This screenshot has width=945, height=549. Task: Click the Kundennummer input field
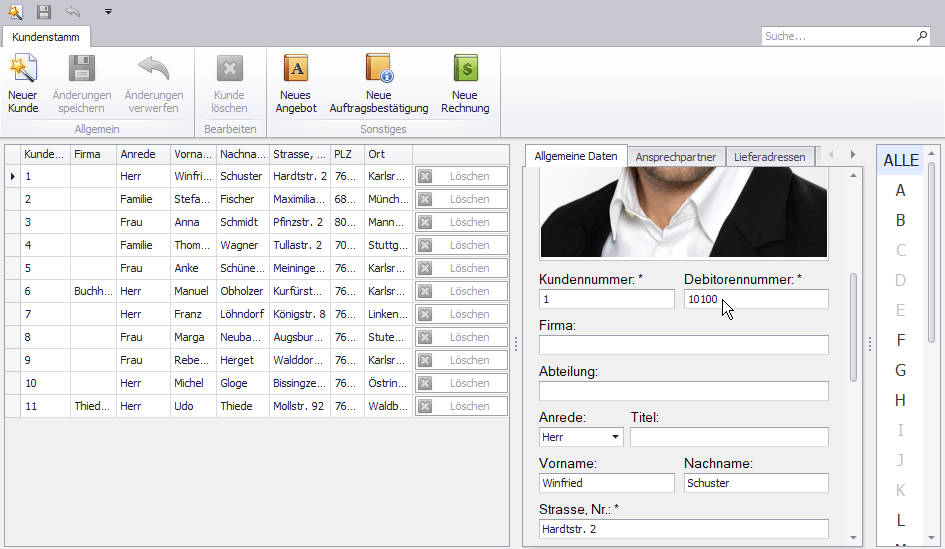[606, 299]
